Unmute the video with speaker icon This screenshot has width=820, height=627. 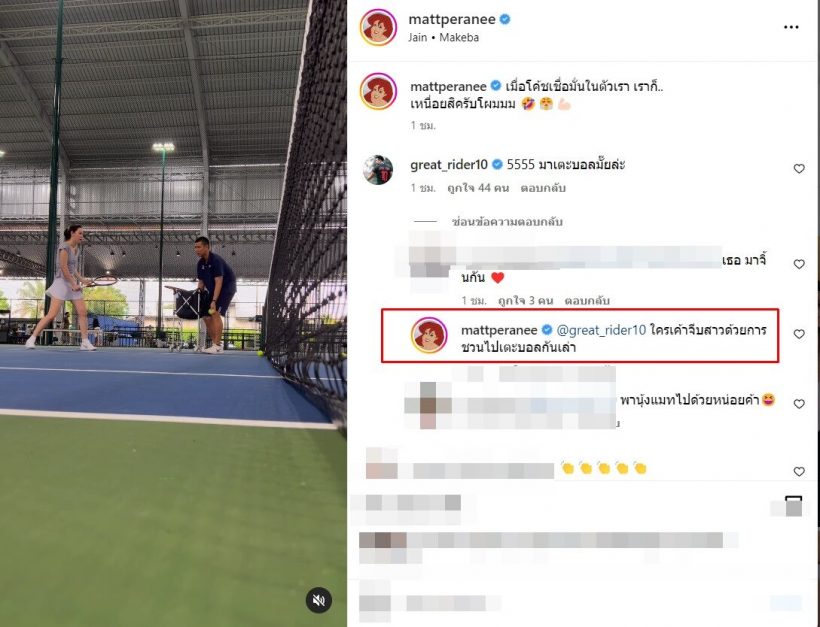coord(318,600)
